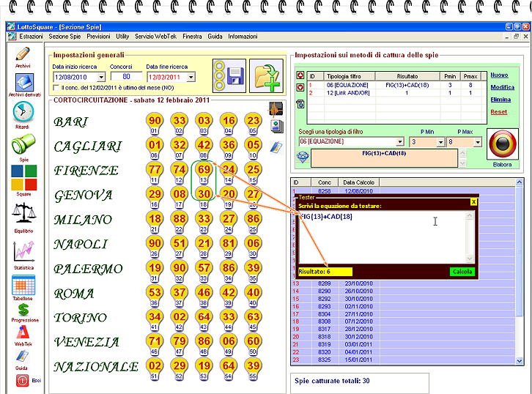The height and width of the screenshot is (394, 532).
Task: Click the Esci power icon
Action: point(23,380)
